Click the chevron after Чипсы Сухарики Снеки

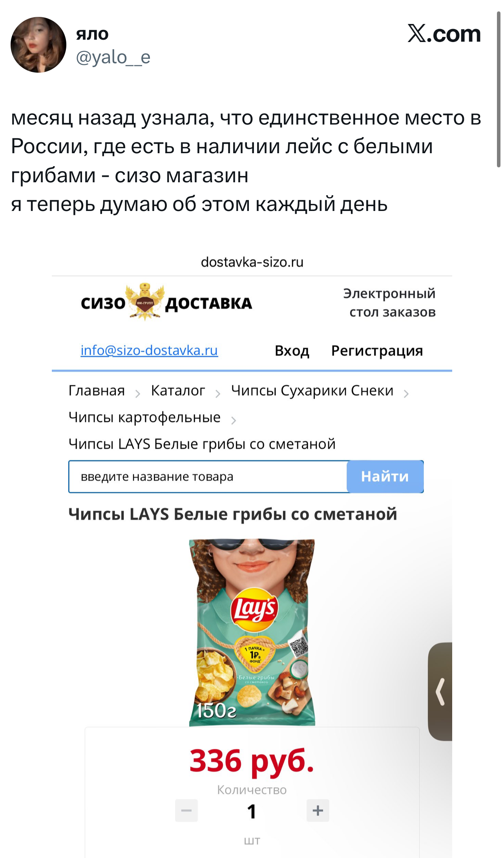click(x=406, y=394)
